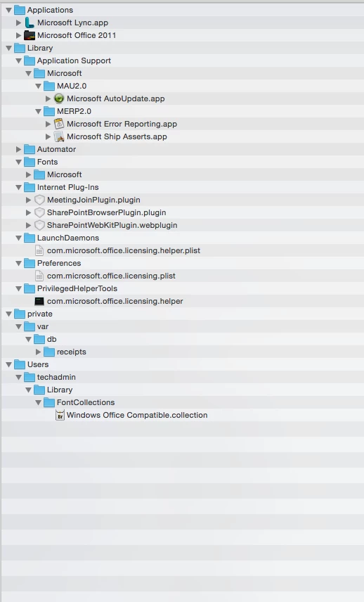
Task: Select the MeetingJoinPlugin.plugin shield icon
Action: click(39, 200)
